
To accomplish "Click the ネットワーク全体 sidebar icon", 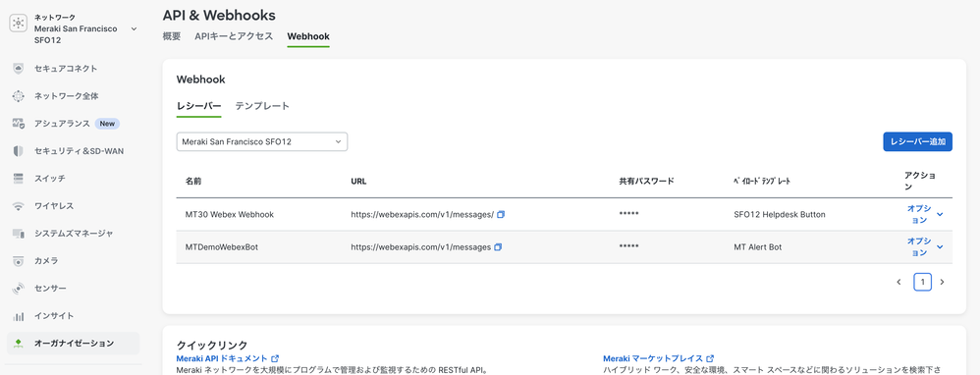I will pyautogui.click(x=19, y=96).
